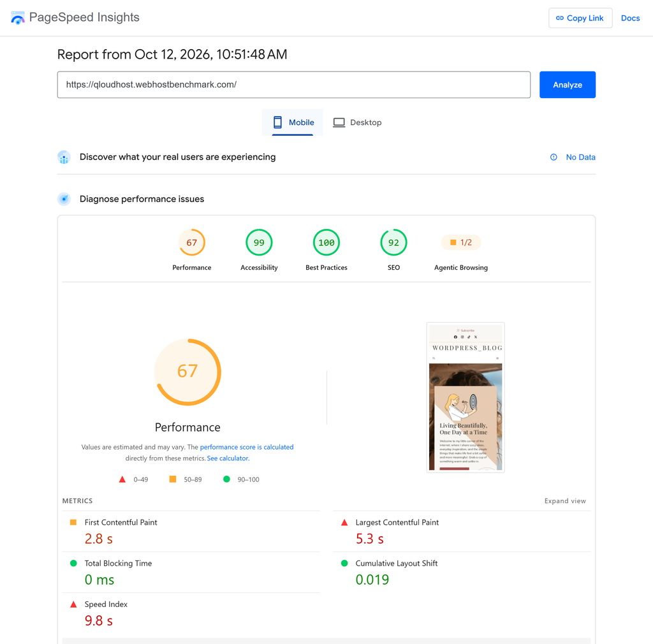Click the 'First Contentful Paint' metric label
This screenshot has width=653, height=644.
click(121, 522)
